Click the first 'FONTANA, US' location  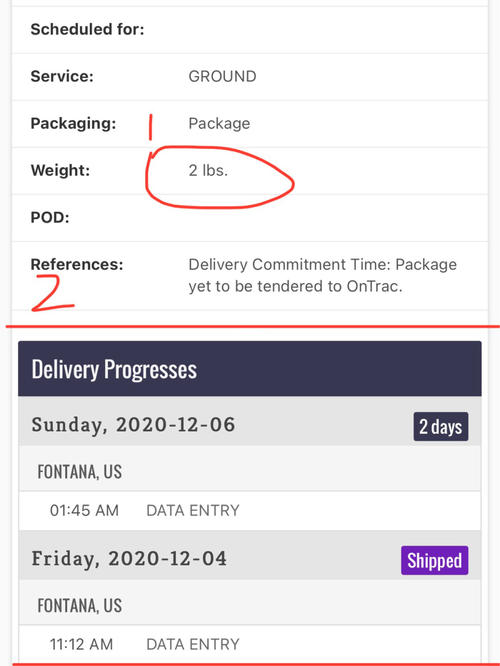(79, 472)
